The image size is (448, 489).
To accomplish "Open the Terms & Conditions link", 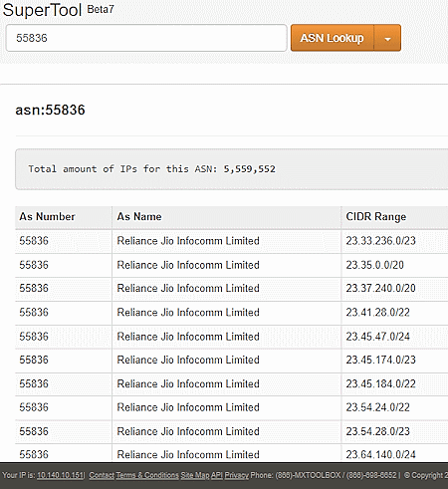I will tap(147, 475).
